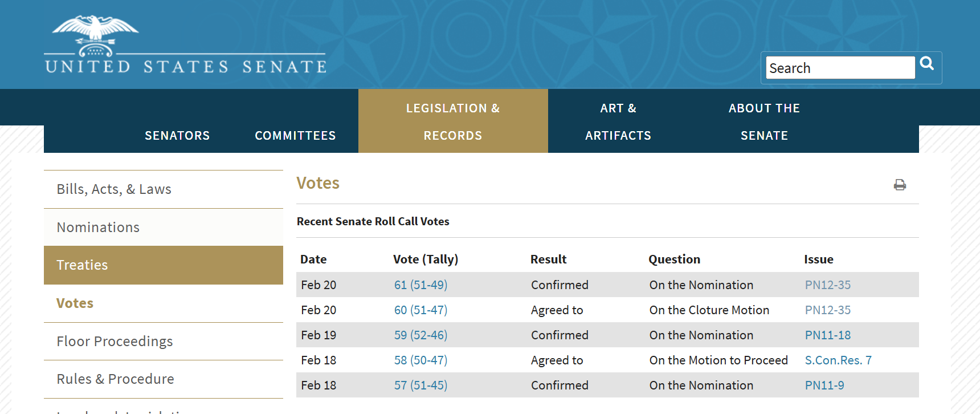The width and height of the screenshot is (980, 414).
Task: Open the About the Senate menu
Action: click(764, 121)
